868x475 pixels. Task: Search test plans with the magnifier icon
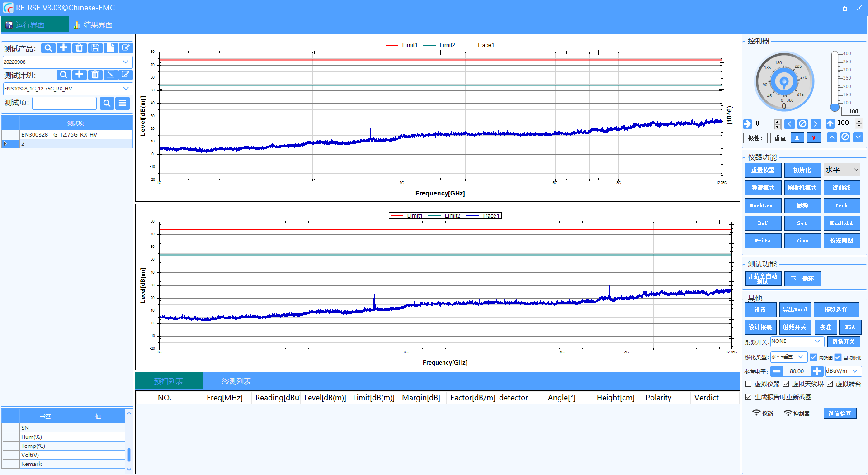[64, 75]
